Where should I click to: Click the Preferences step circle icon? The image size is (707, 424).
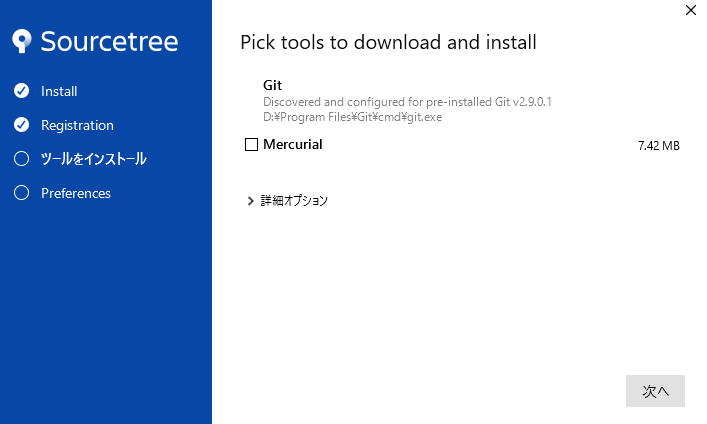21,193
